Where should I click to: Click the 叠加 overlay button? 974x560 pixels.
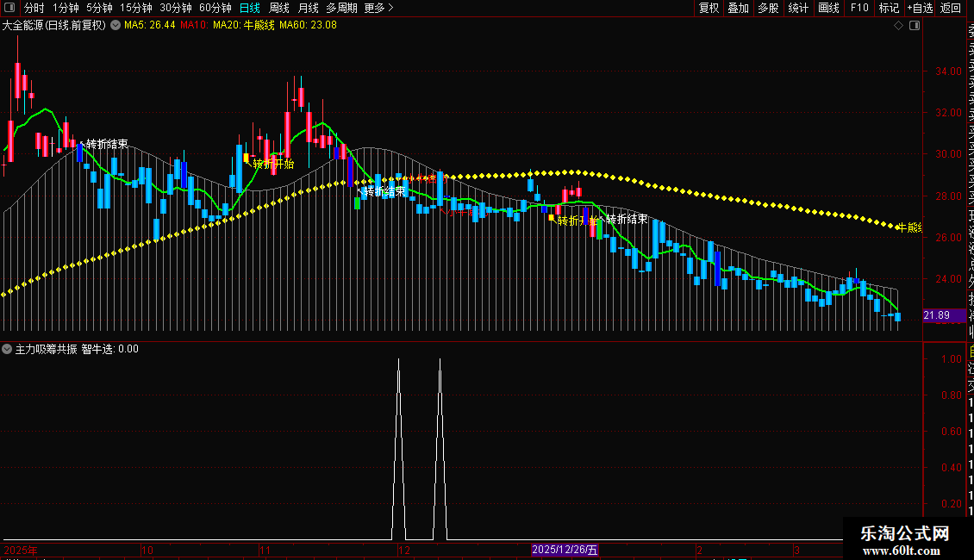click(739, 8)
